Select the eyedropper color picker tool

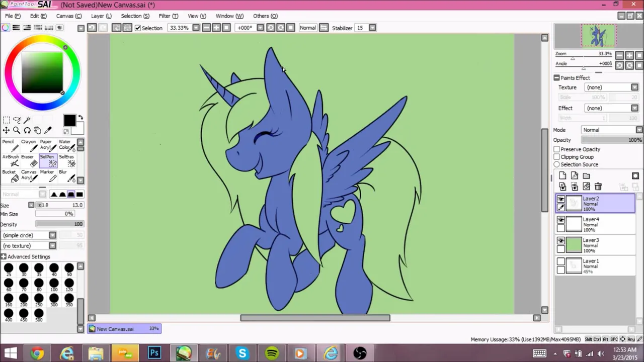[x=48, y=130]
